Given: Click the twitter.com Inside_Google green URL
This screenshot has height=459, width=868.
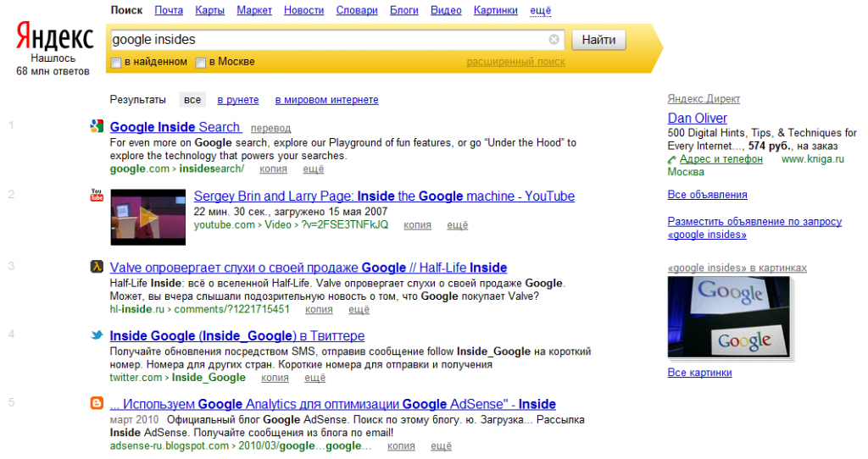Looking at the screenshot, I should [178, 378].
